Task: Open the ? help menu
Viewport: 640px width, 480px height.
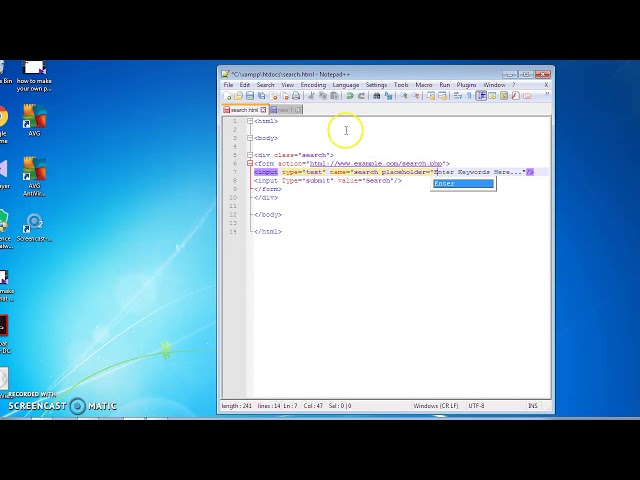Action: (513, 85)
